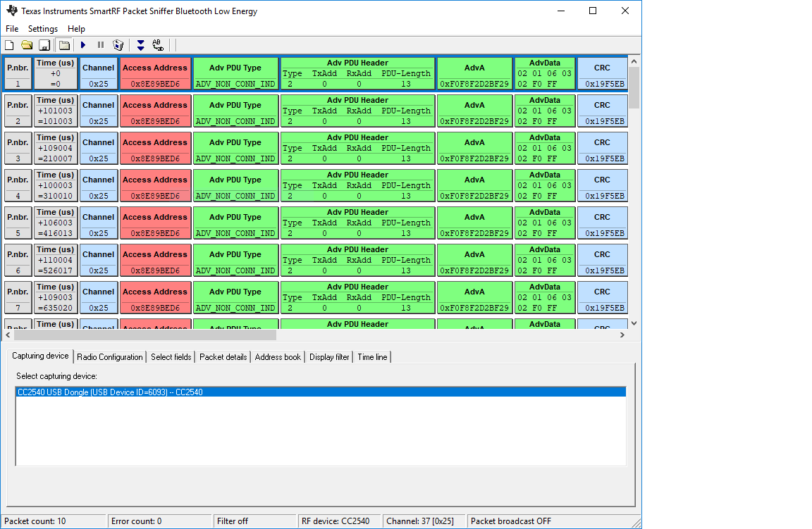The width and height of the screenshot is (812, 529).
Task: Click the CRC 0x19F5EB cell of packet 6
Action: (x=602, y=260)
